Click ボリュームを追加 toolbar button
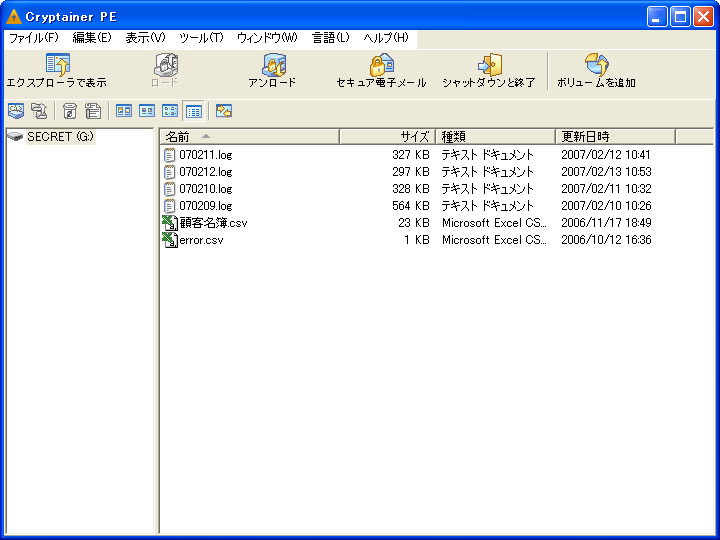The height and width of the screenshot is (540, 720). click(x=596, y=71)
